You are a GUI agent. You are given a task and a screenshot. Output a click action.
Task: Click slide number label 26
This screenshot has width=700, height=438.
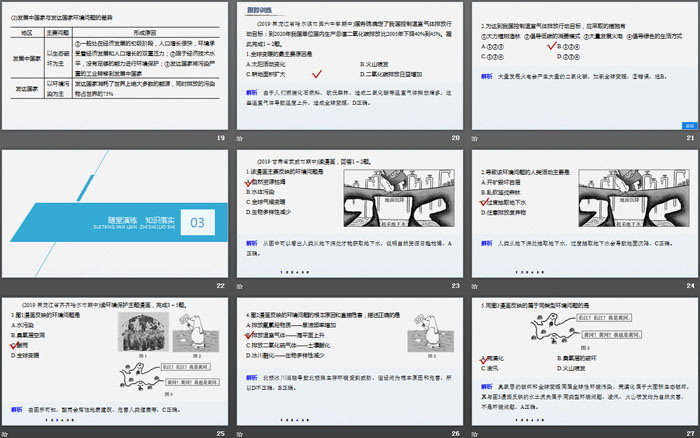tap(455, 434)
